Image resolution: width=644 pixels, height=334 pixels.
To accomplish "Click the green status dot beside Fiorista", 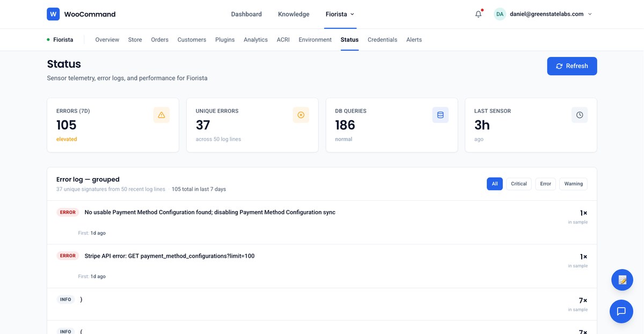I will (48, 40).
